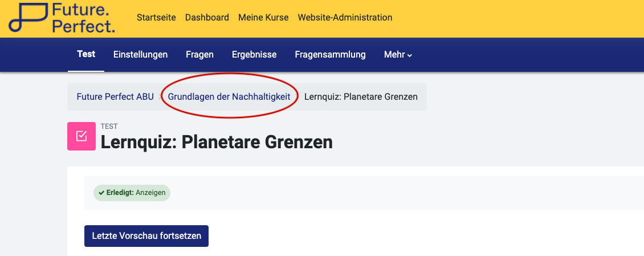
Task: Click the "Future. Perfect." wordmark text
Action: point(83,18)
